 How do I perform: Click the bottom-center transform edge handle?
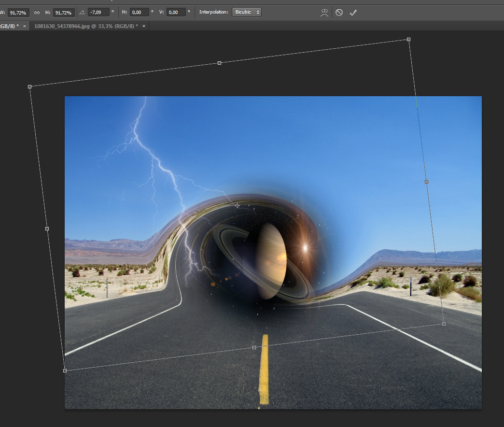254,347
